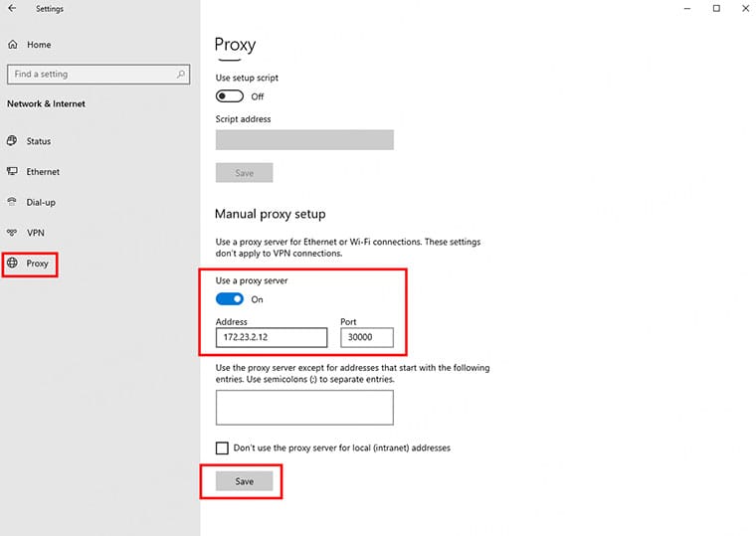
Task: Click the Ethernet monitor icon
Action: click(13, 172)
